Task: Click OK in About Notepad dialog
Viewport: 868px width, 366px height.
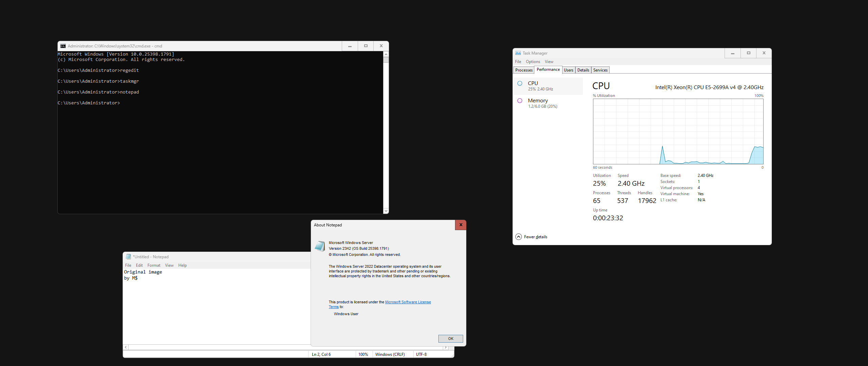Action: [x=451, y=339]
